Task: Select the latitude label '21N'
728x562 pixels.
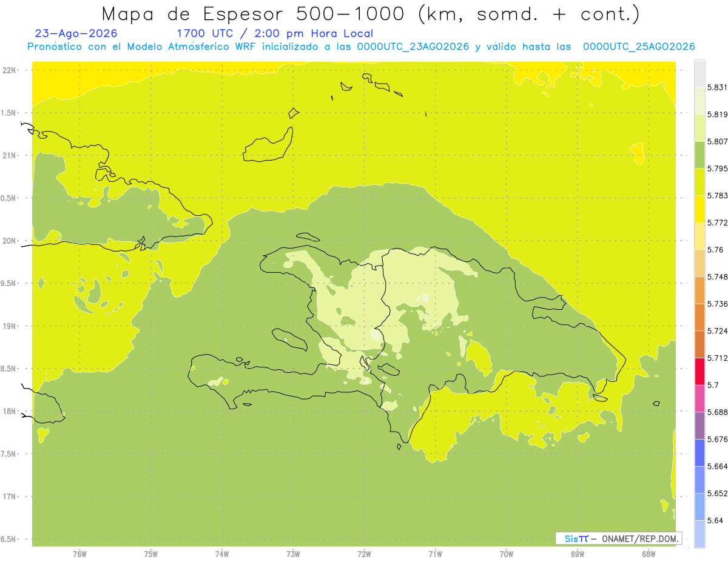Action: click(10, 155)
